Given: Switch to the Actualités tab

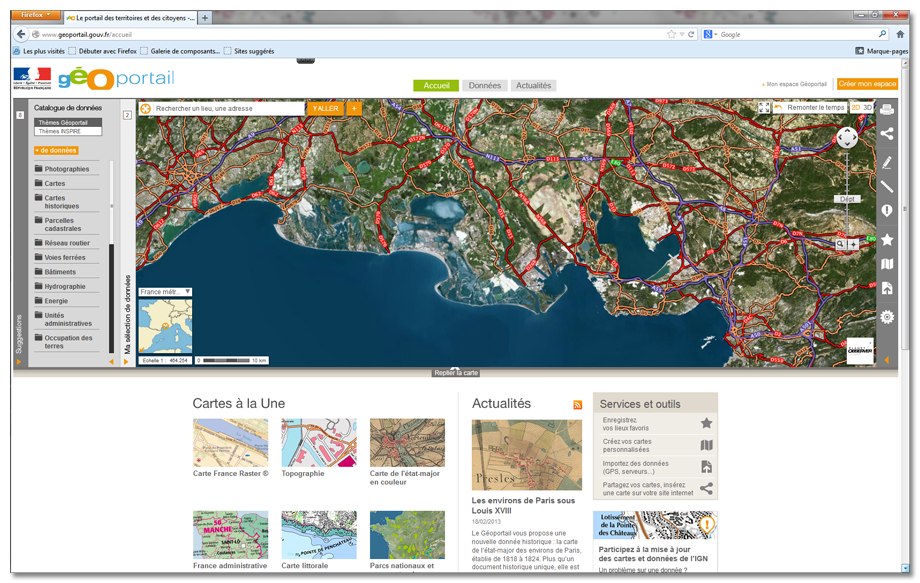Looking at the screenshot, I should (533, 86).
